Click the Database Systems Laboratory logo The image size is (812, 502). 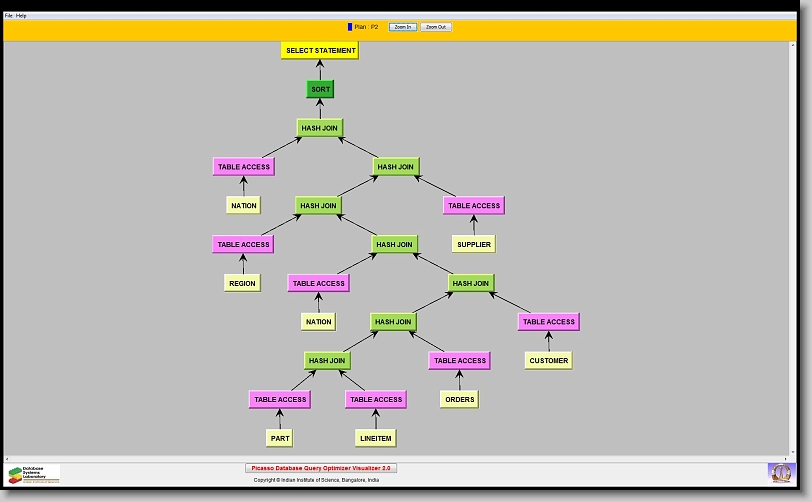click(x=34, y=474)
